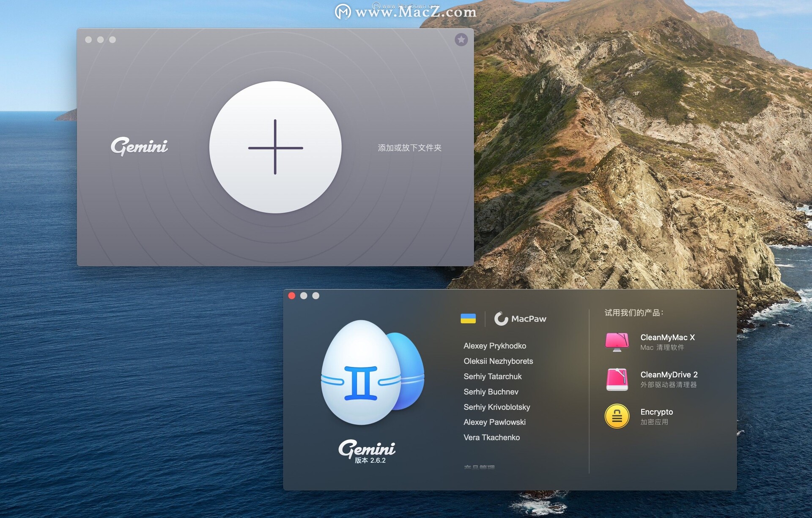Click the Gemini logo in the main window
Screen dimensions: 812x518
pos(139,146)
